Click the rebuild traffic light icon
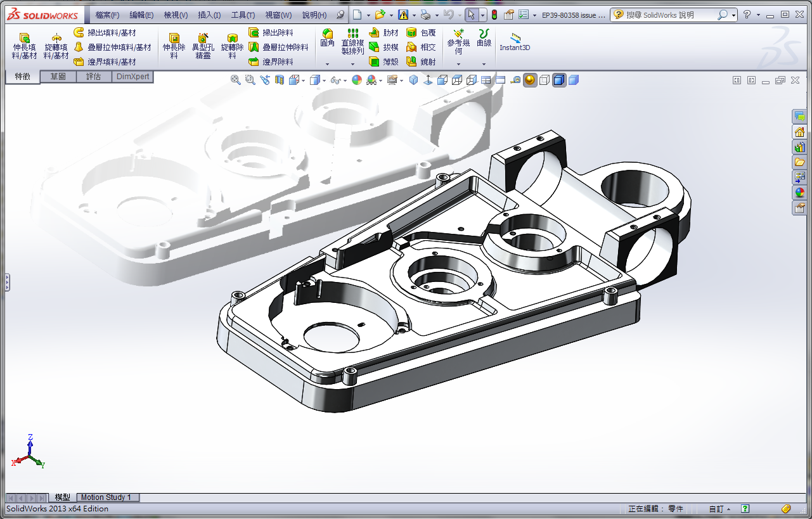The width and height of the screenshot is (812, 519). coord(494,15)
